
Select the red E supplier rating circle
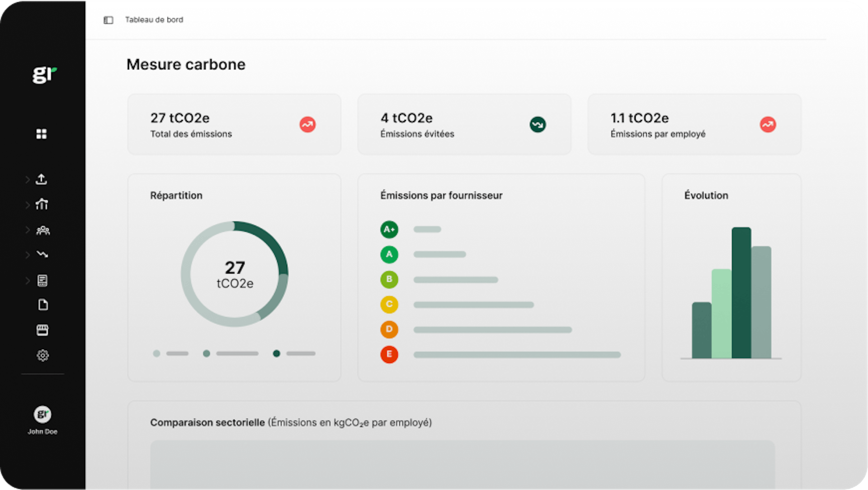(x=389, y=354)
